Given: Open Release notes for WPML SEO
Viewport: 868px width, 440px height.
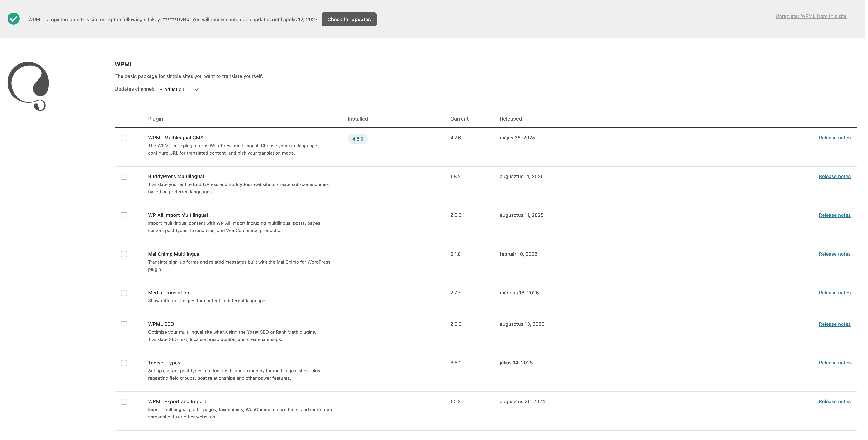Looking at the screenshot, I should click(x=834, y=324).
